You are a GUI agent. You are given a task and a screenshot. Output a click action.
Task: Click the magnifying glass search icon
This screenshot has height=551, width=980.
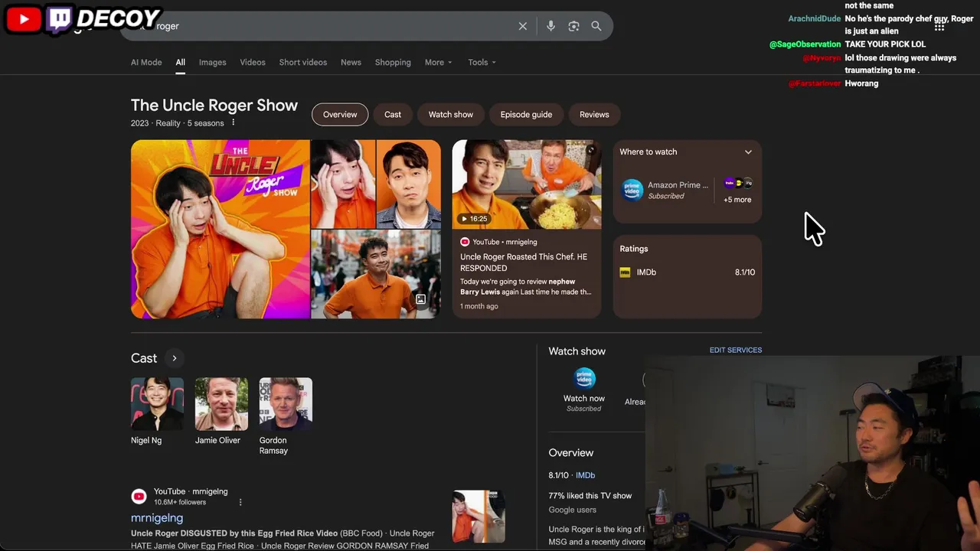(x=596, y=26)
